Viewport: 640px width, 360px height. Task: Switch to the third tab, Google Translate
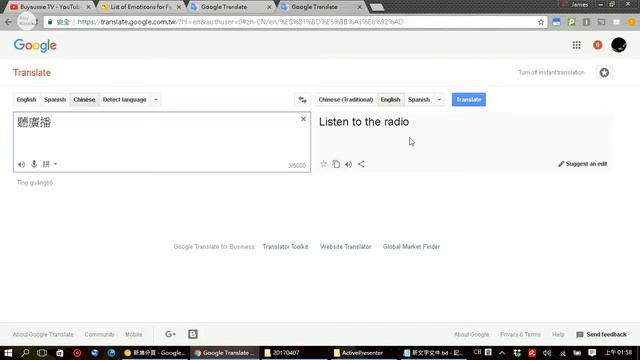click(231, 7)
